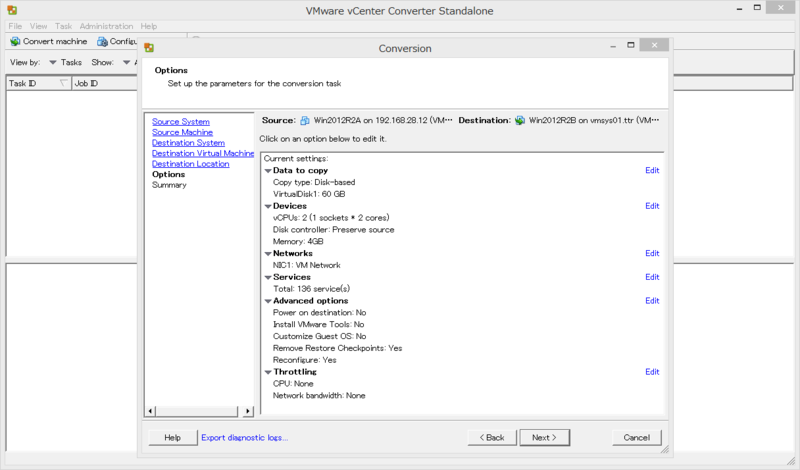Click Export diagnostic logs link
The image size is (800, 470).
click(x=244, y=437)
